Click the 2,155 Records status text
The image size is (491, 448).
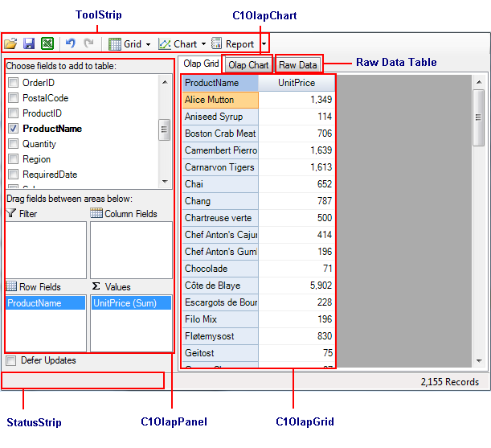[x=450, y=382]
